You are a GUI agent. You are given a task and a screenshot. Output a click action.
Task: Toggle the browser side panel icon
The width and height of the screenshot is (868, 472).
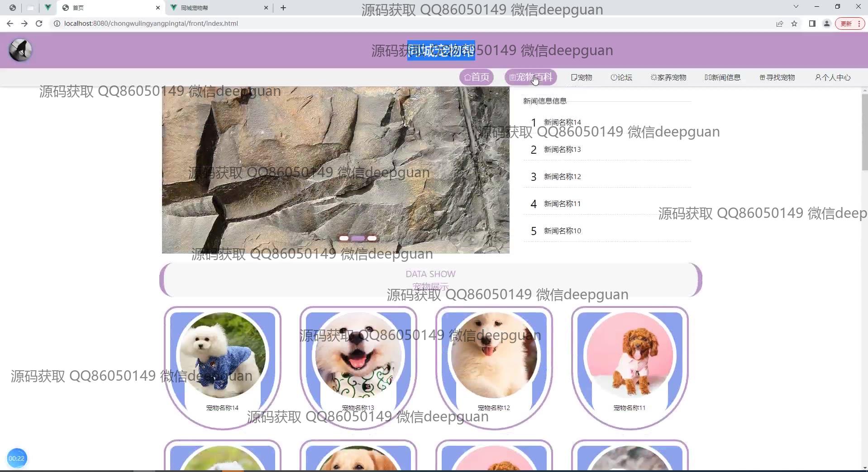812,24
